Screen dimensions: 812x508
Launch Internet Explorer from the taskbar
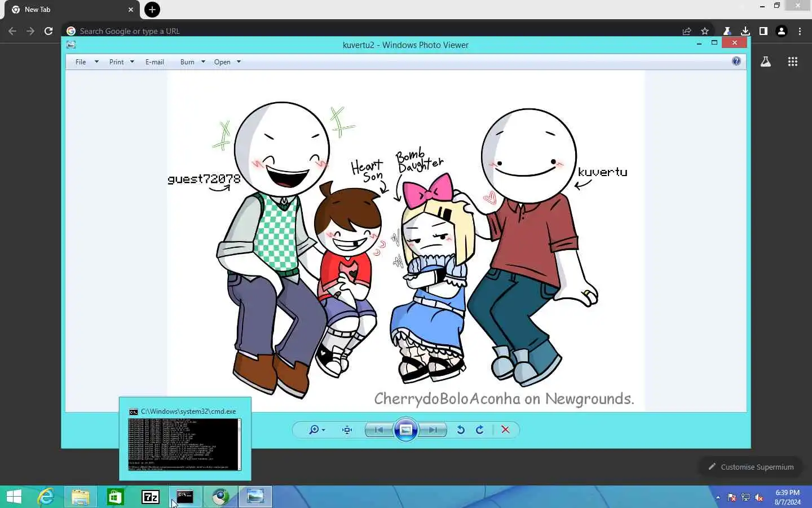pos(46,497)
